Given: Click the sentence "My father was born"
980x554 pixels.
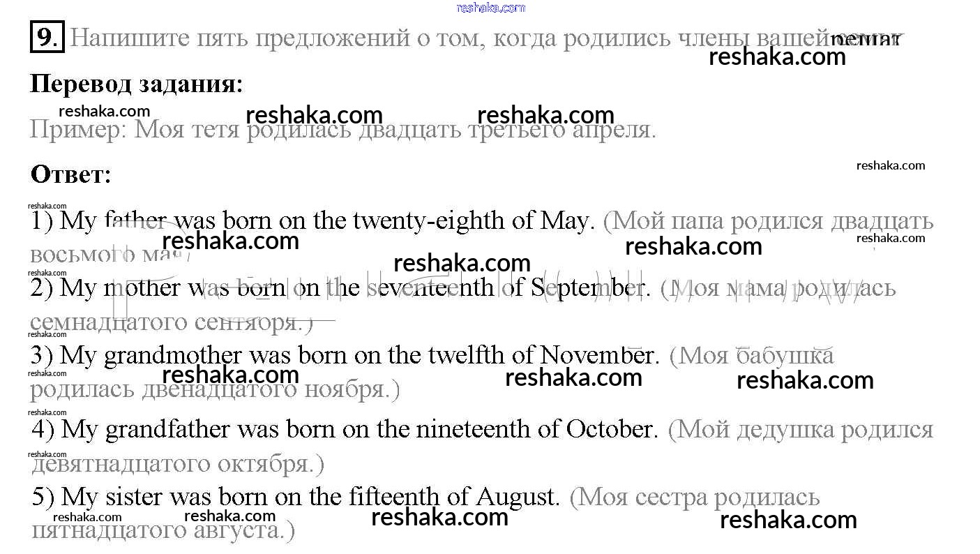Looking at the screenshot, I should point(167,221).
